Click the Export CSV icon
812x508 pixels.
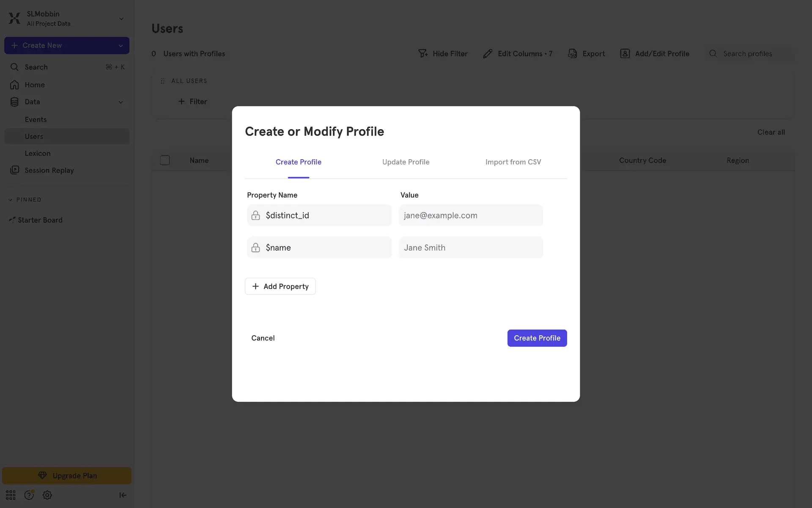point(572,54)
